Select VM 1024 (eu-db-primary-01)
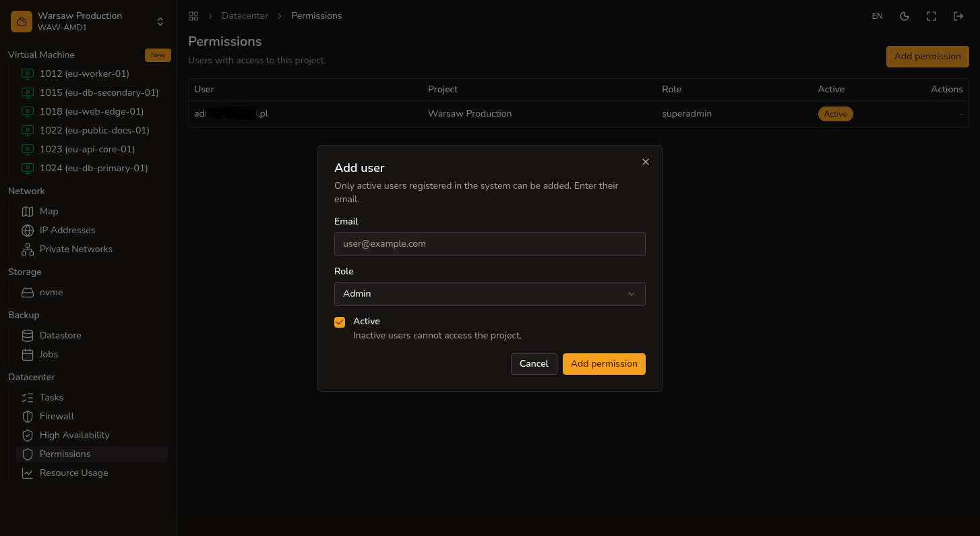Screen dimensions: 980x536 92,168
